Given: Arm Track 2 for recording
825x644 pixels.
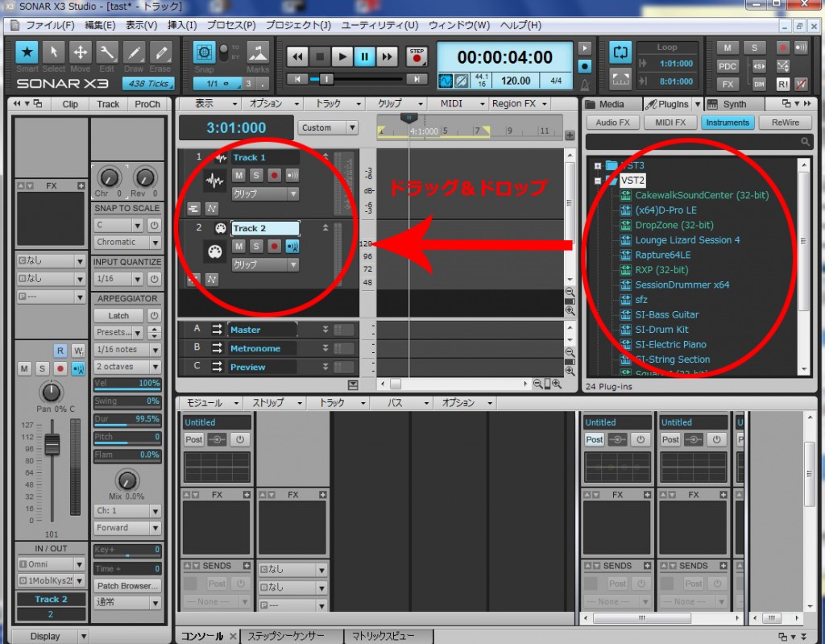Looking at the screenshot, I should [x=274, y=246].
